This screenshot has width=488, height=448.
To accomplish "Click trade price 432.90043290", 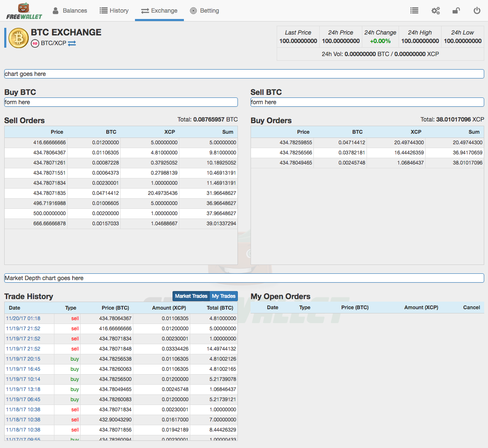I will tap(115, 420).
